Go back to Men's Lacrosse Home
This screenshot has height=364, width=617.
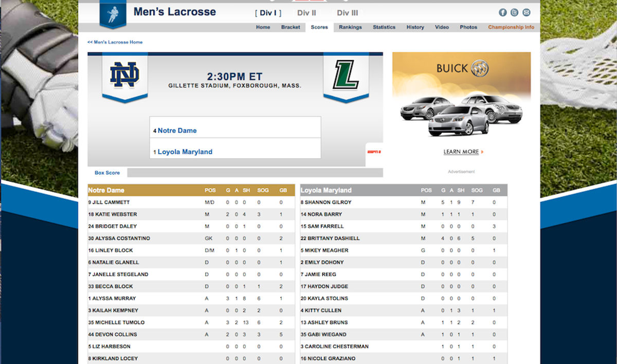(x=115, y=42)
